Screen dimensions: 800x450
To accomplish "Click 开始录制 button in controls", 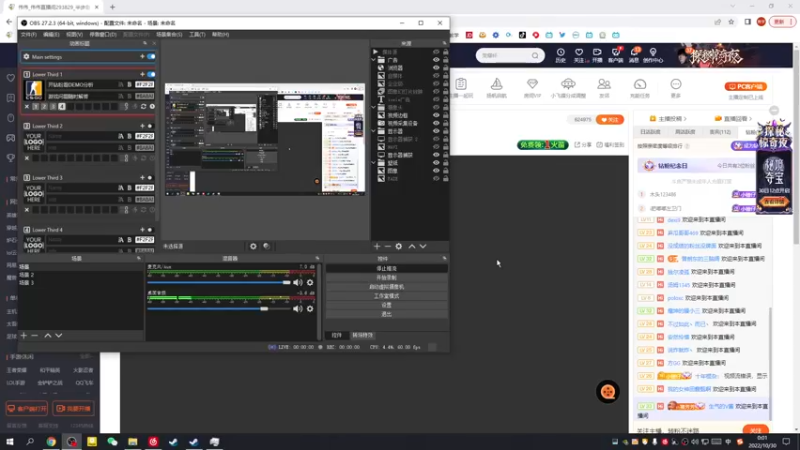I will coord(387,278).
